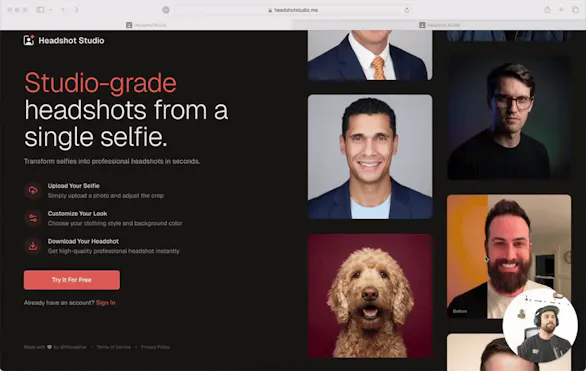Click the 'Download Your Headshot' heading

click(x=83, y=241)
